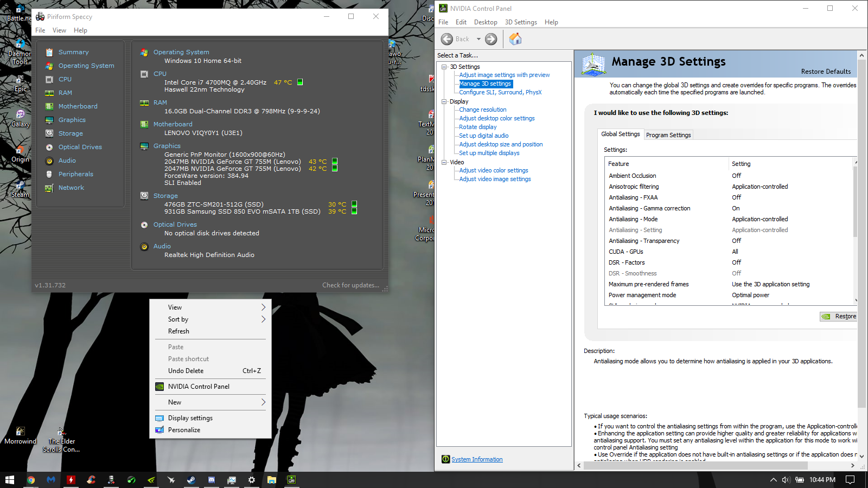868x488 pixels.
Task: Open File Explorer from the taskbar
Action: coord(272,480)
